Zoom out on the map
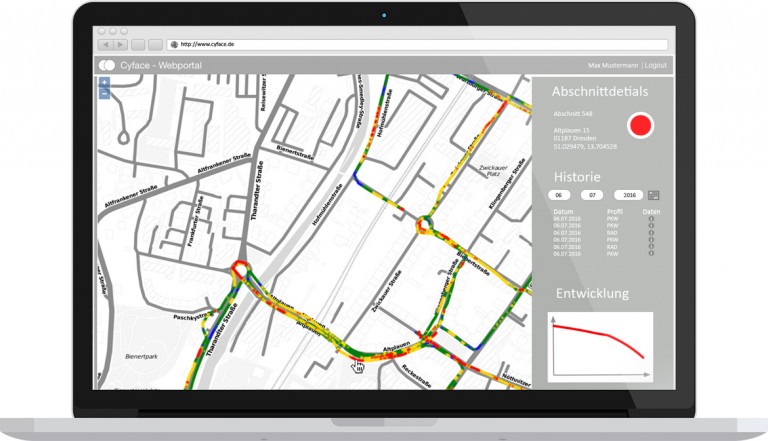 tap(104, 93)
